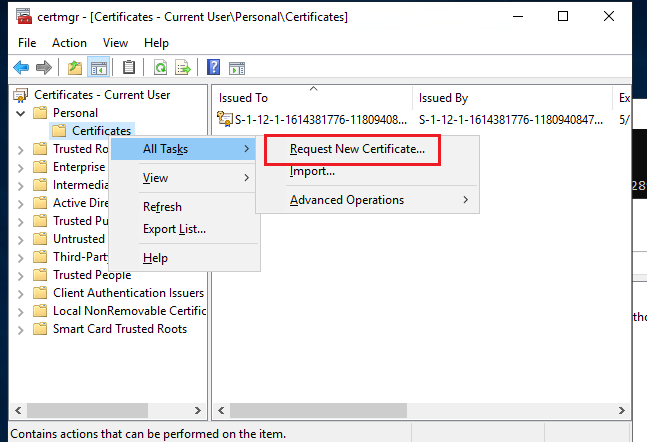This screenshot has width=647, height=442.
Task: Click Export List in context menu
Action: tap(174, 229)
